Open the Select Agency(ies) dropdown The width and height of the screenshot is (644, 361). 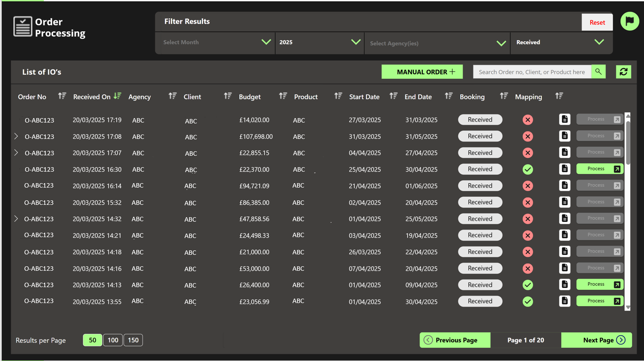[x=437, y=43]
